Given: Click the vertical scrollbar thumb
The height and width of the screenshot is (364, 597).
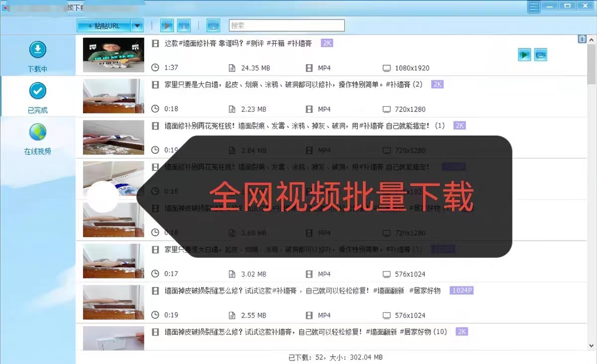Looking at the screenshot, I should pyautogui.click(x=592, y=64).
